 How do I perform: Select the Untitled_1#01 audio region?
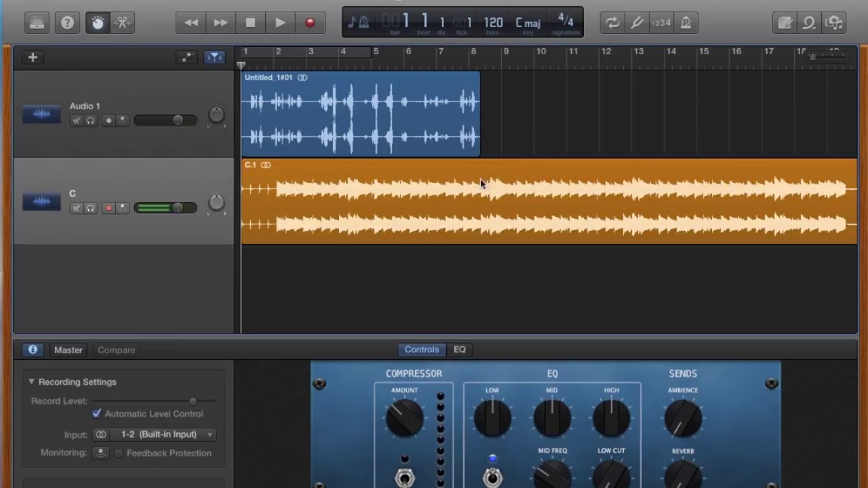coord(361,114)
